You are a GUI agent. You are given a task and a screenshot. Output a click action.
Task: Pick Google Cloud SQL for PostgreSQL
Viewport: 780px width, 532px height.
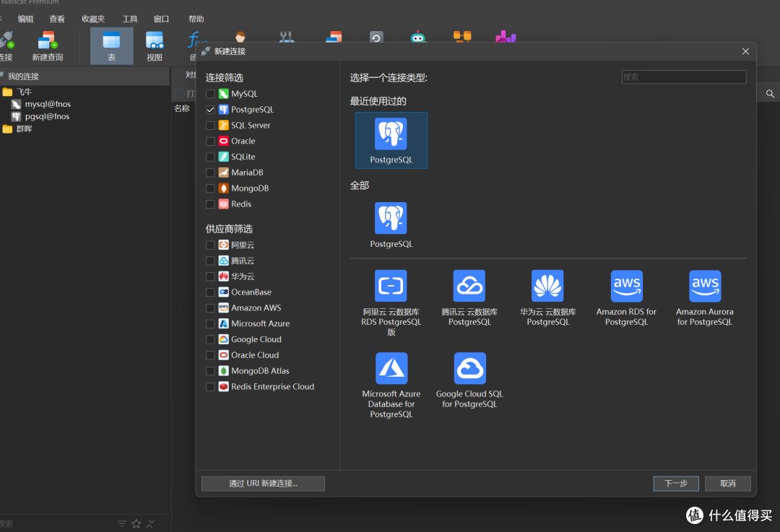(x=469, y=380)
